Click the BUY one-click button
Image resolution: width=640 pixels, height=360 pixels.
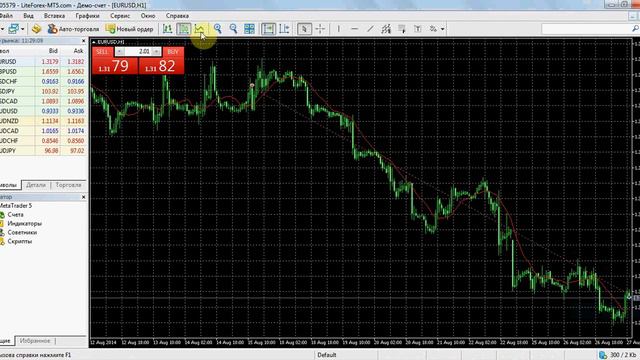point(173,52)
